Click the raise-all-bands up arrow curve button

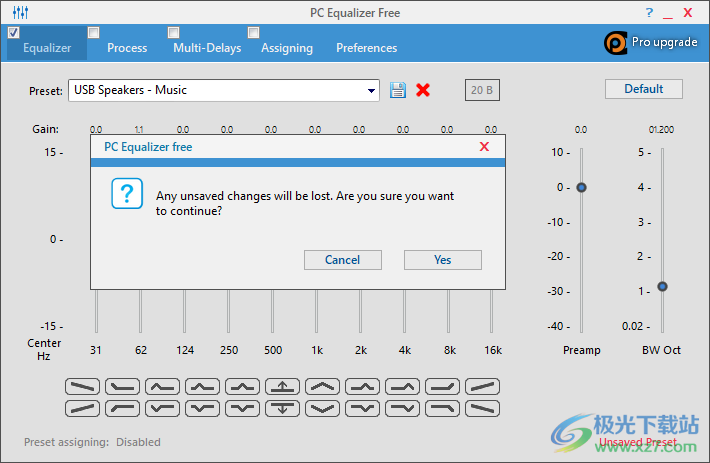[x=283, y=387]
